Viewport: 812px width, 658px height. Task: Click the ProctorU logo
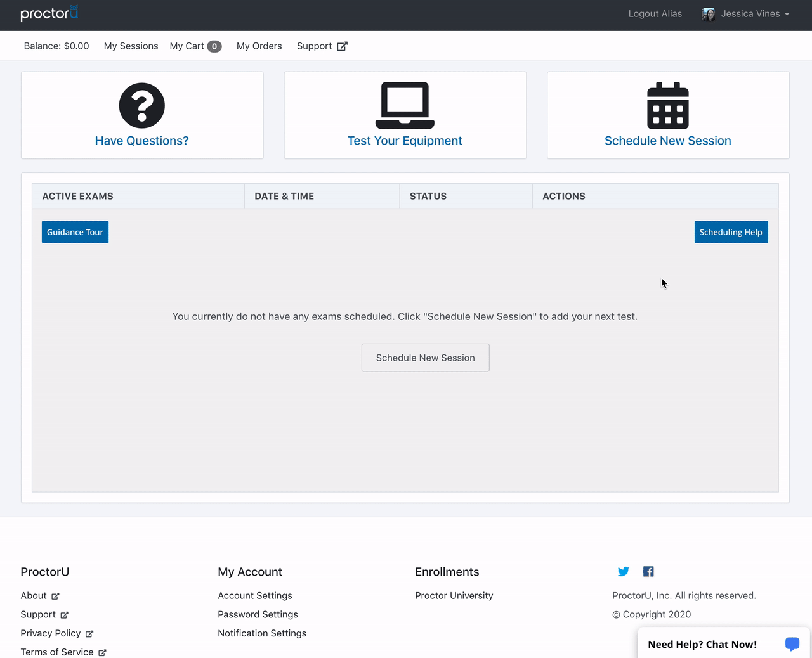point(49,13)
